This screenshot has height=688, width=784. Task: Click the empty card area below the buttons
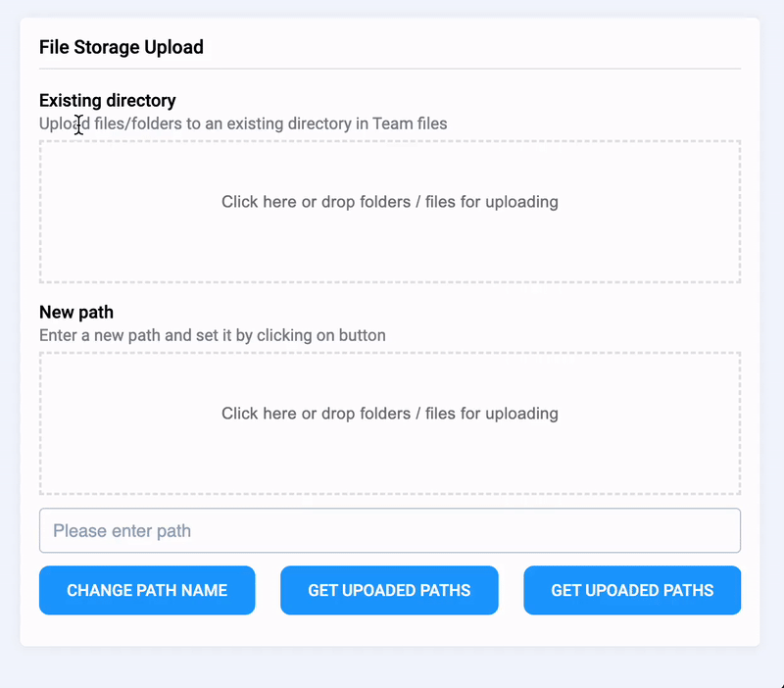389,630
